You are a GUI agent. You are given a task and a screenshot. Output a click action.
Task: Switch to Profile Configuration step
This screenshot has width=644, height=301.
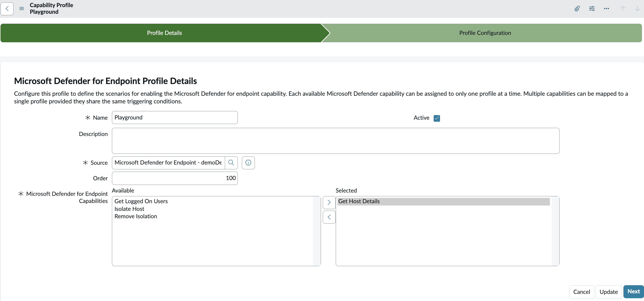485,33
